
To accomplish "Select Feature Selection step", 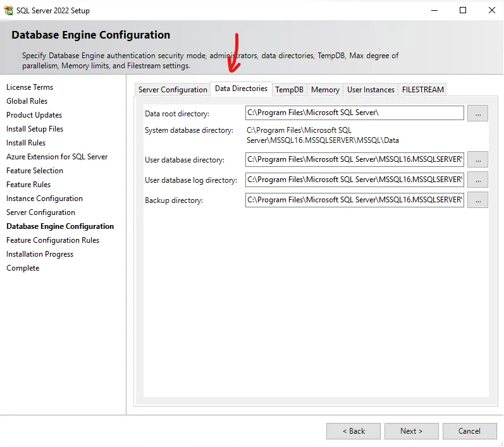I will (x=35, y=171).
